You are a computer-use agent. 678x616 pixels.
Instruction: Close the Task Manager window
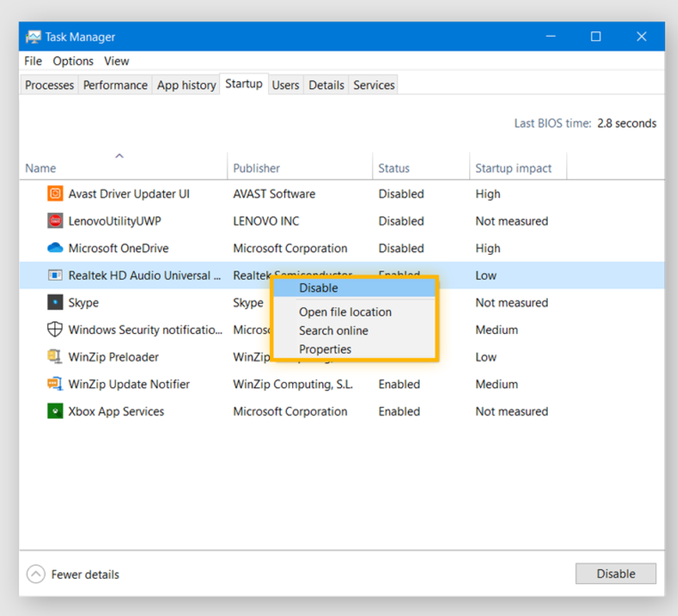pyautogui.click(x=641, y=36)
